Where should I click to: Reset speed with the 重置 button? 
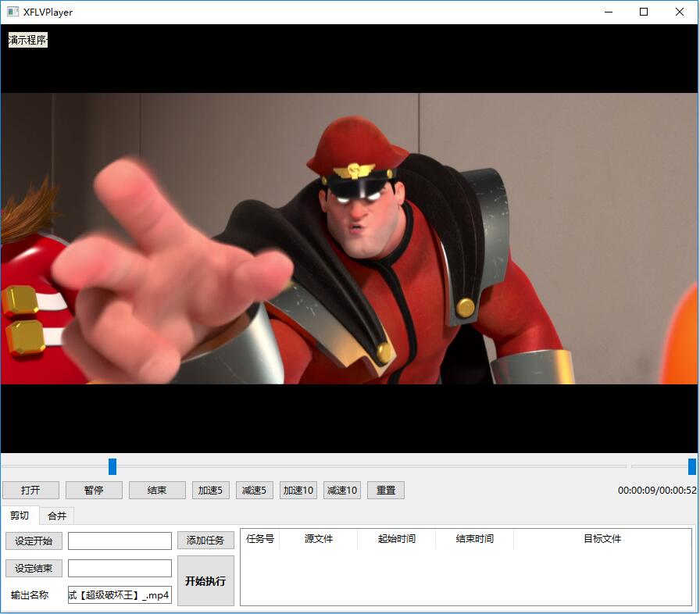[x=386, y=491]
